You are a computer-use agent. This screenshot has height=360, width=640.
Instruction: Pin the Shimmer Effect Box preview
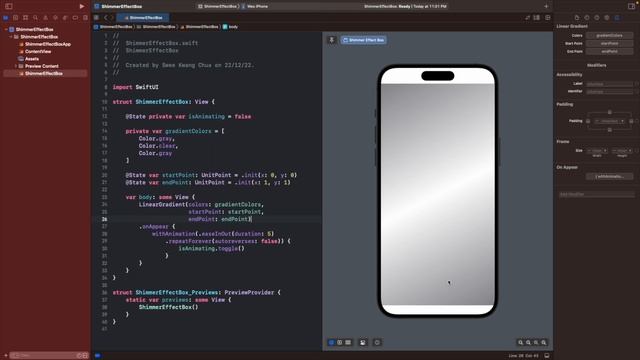click(332, 40)
